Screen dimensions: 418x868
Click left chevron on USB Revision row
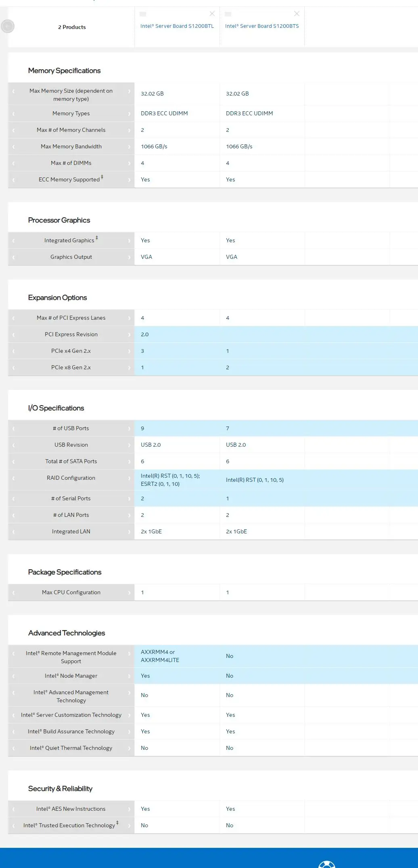point(13,445)
